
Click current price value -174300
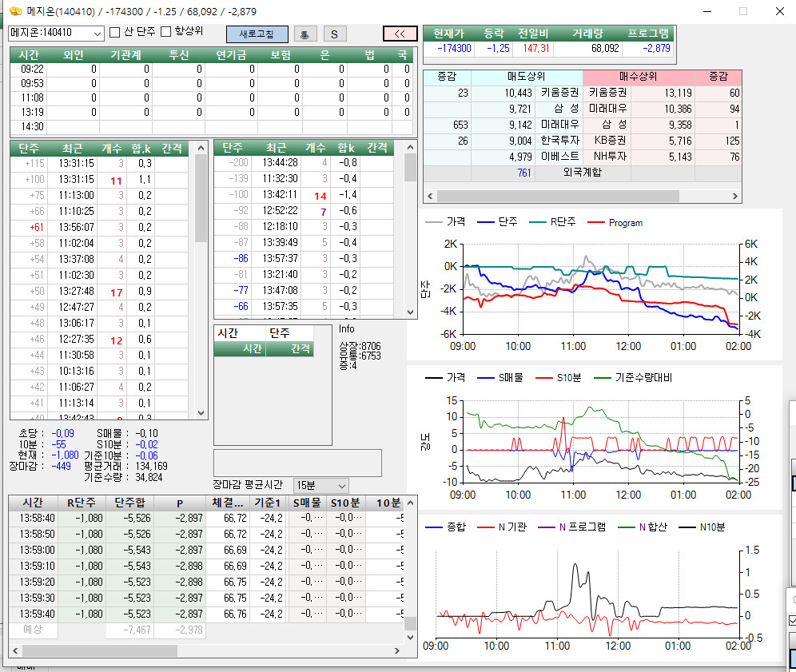454,48
